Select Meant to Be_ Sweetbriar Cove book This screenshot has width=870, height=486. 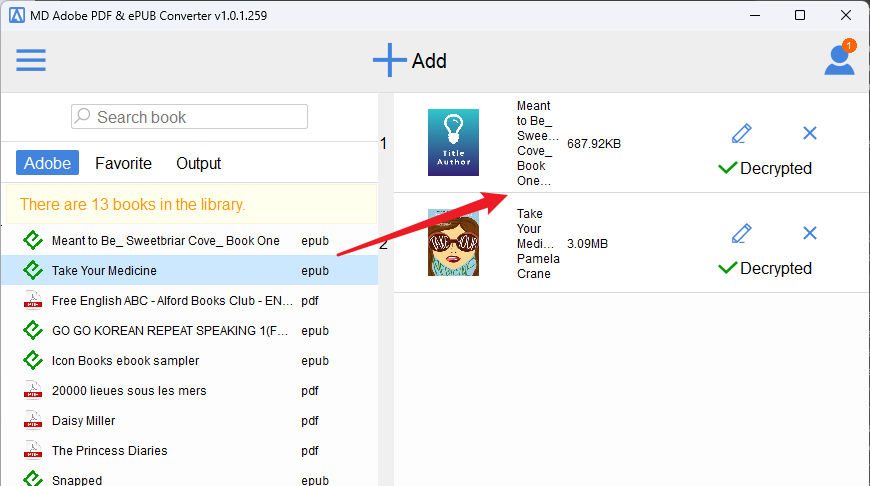click(x=189, y=240)
